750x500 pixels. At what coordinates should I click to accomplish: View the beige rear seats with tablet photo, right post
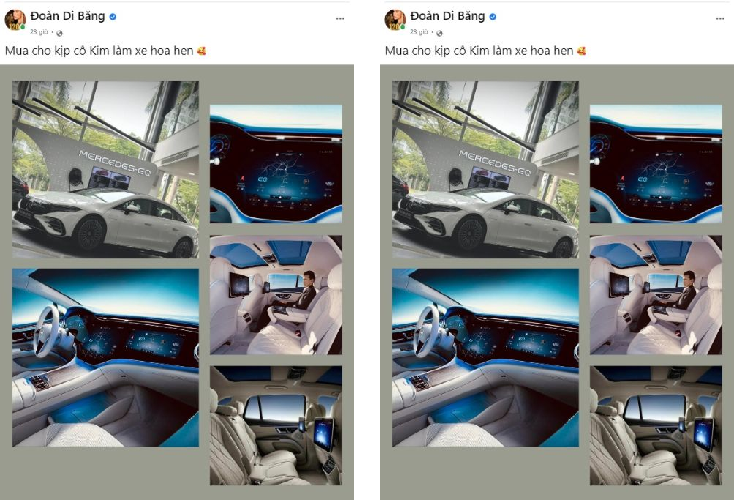click(656, 425)
